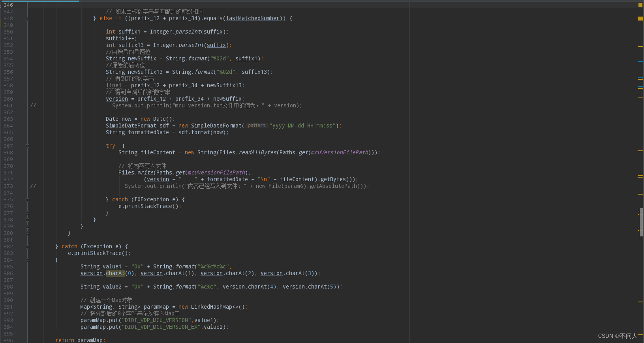This screenshot has width=644, height=343.
Task: Click the fold end marker on line 384
Action: point(27,260)
